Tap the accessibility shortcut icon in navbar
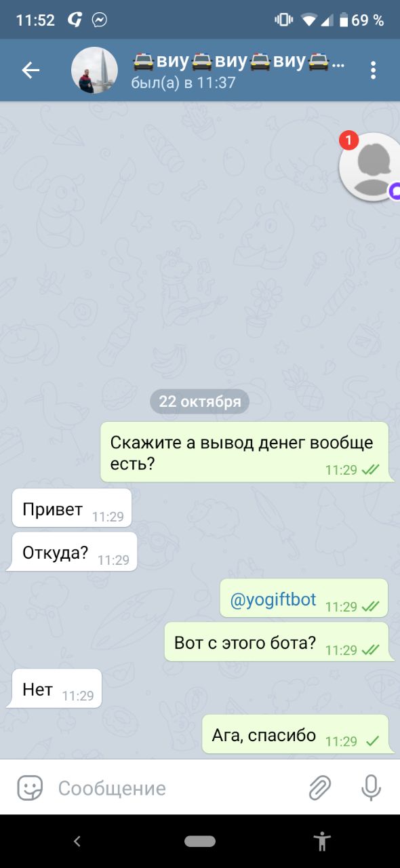The image size is (400, 868). 322,842
